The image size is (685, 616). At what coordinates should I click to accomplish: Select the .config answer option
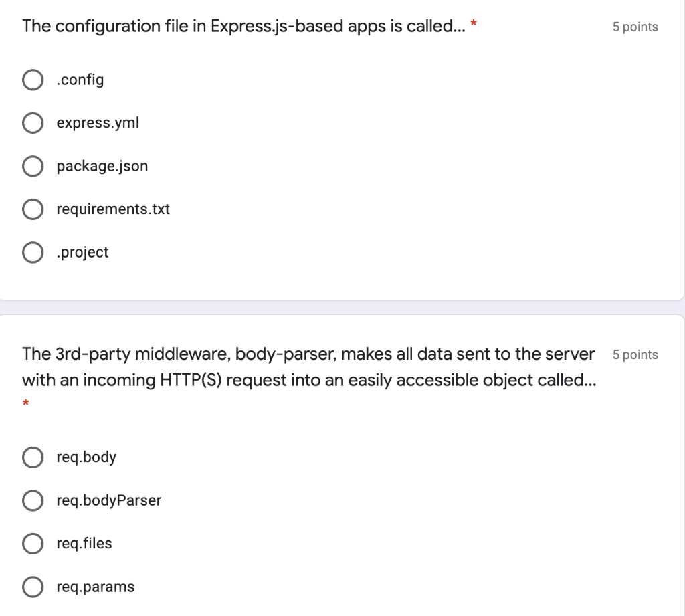33,80
